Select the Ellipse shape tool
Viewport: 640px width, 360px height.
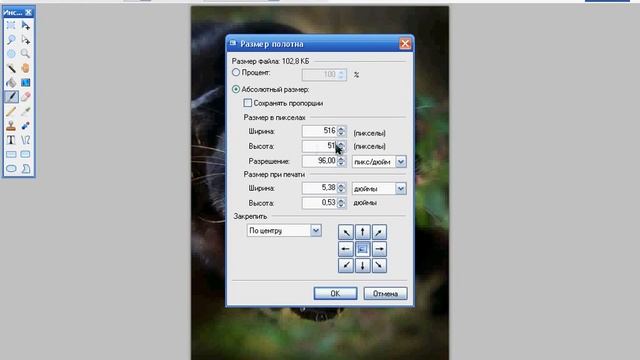(x=11, y=168)
